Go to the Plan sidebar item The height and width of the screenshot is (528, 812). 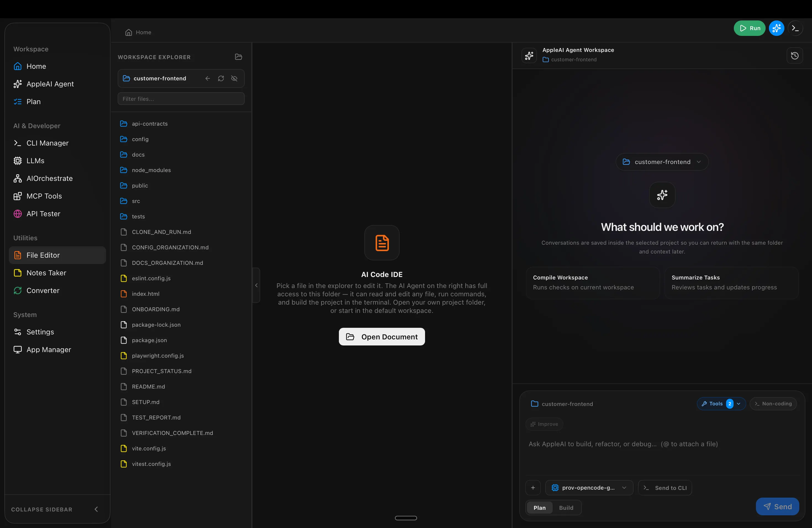click(x=57, y=102)
